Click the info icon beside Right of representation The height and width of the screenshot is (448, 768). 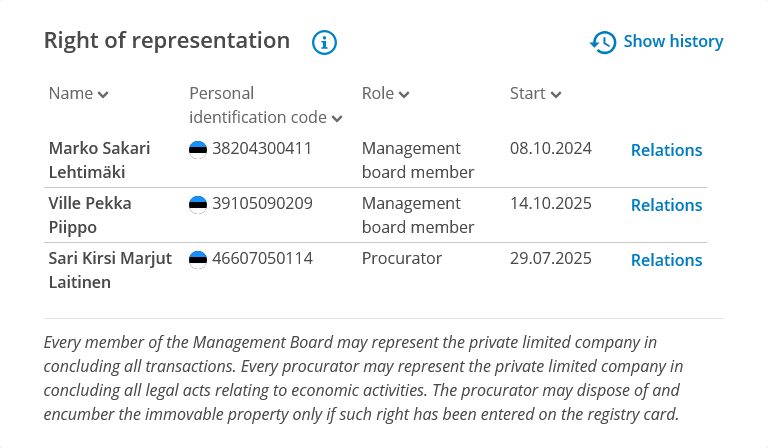tap(325, 42)
